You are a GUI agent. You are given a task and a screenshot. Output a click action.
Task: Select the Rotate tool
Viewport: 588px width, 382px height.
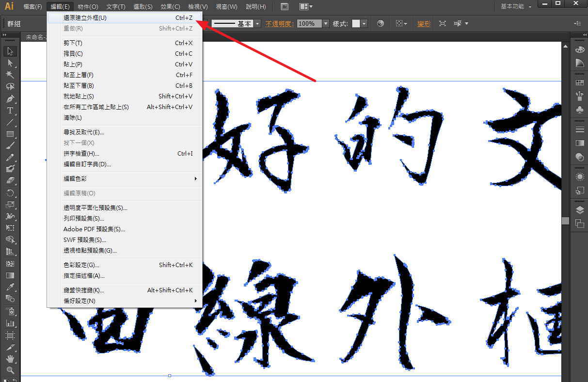pyautogui.click(x=10, y=193)
